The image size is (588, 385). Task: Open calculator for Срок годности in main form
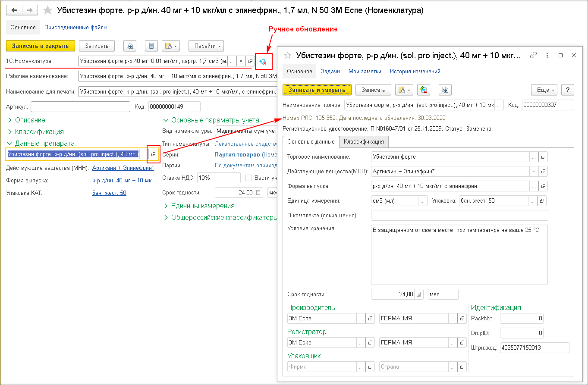258,193
